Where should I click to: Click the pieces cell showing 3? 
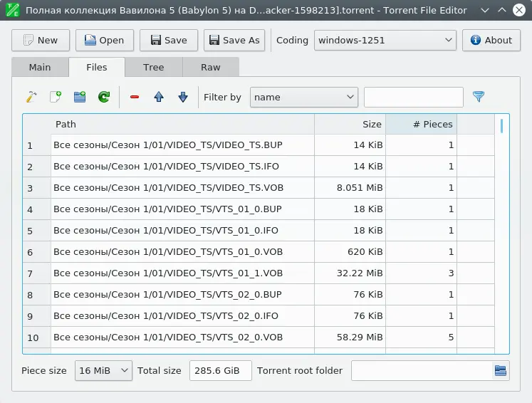(422, 273)
